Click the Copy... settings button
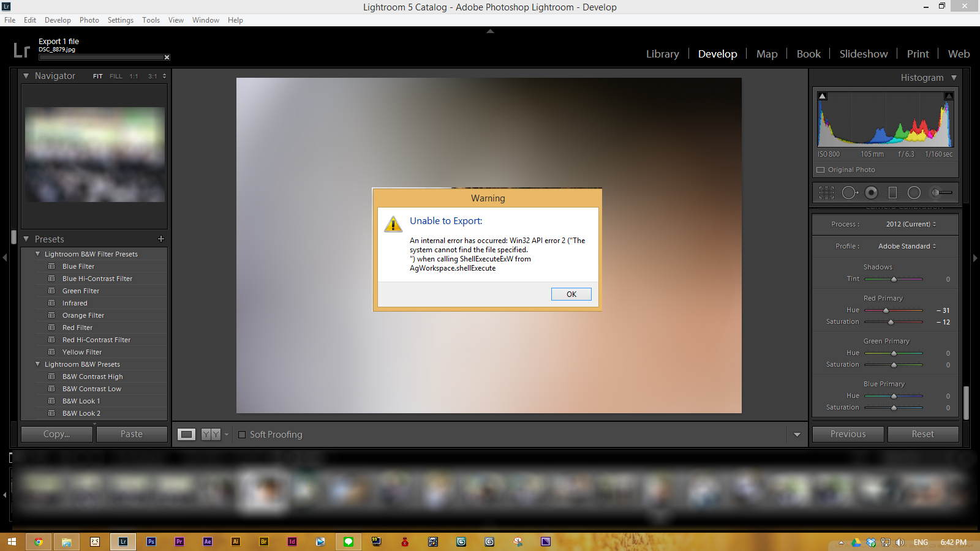 (x=57, y=434)
